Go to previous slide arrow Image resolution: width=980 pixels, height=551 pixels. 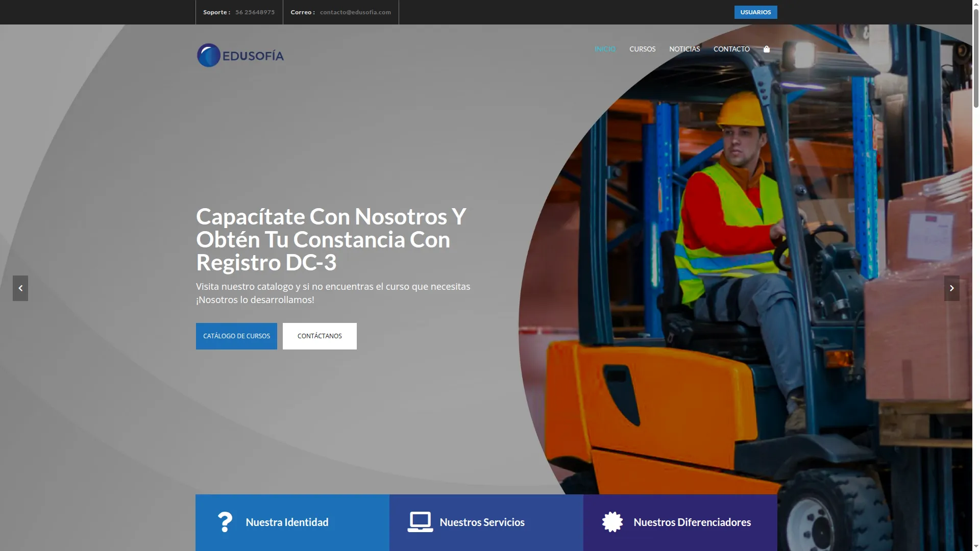(x=20, y=288)
